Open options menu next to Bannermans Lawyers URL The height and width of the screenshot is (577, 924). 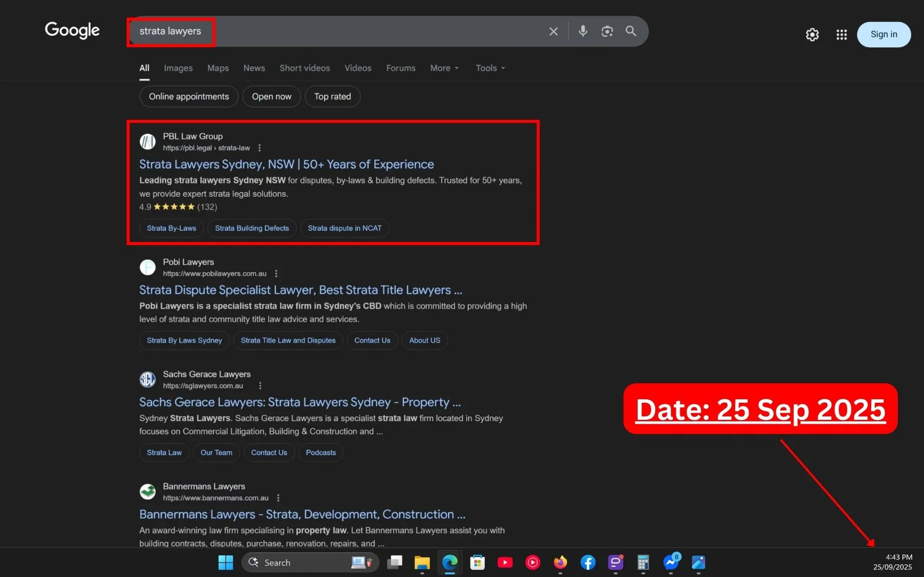click(278, 498)
